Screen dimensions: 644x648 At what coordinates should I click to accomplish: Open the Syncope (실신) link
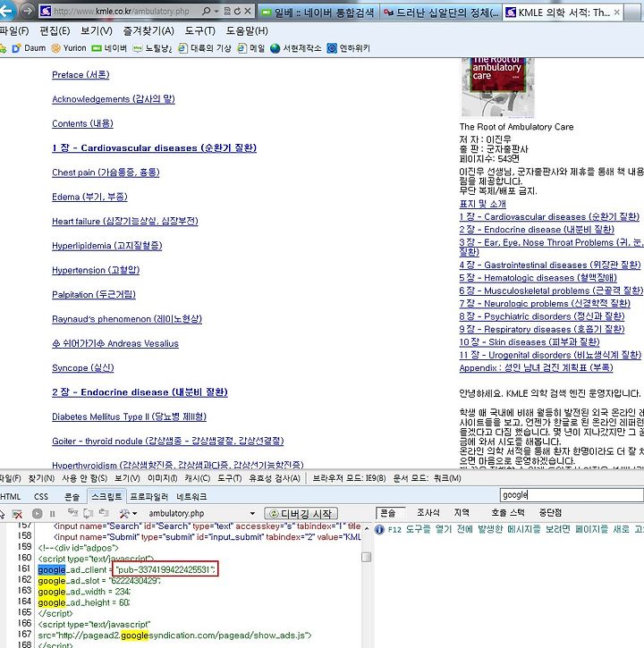point(82,368)
